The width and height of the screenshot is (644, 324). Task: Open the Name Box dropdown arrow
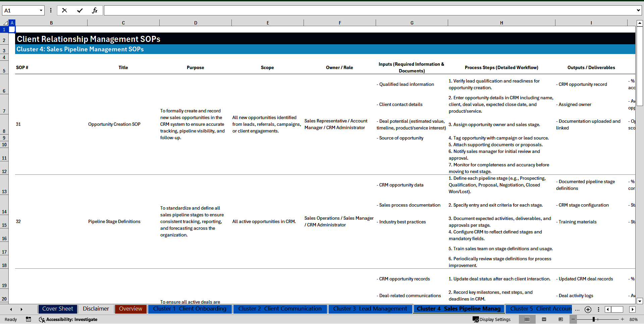(41, 10)
